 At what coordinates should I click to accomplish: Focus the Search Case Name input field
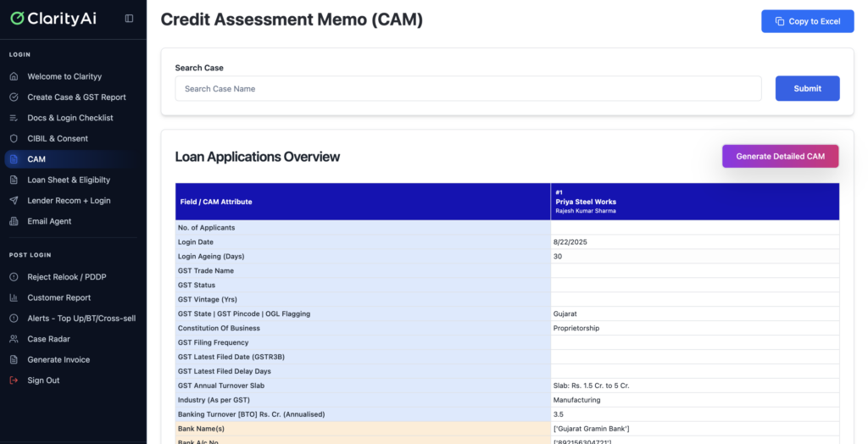(x=468, y=89)
